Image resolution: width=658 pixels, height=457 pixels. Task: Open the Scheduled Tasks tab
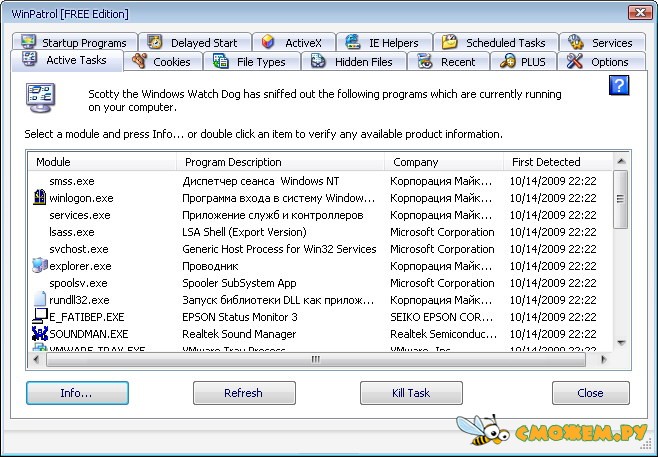click(496, 42)
